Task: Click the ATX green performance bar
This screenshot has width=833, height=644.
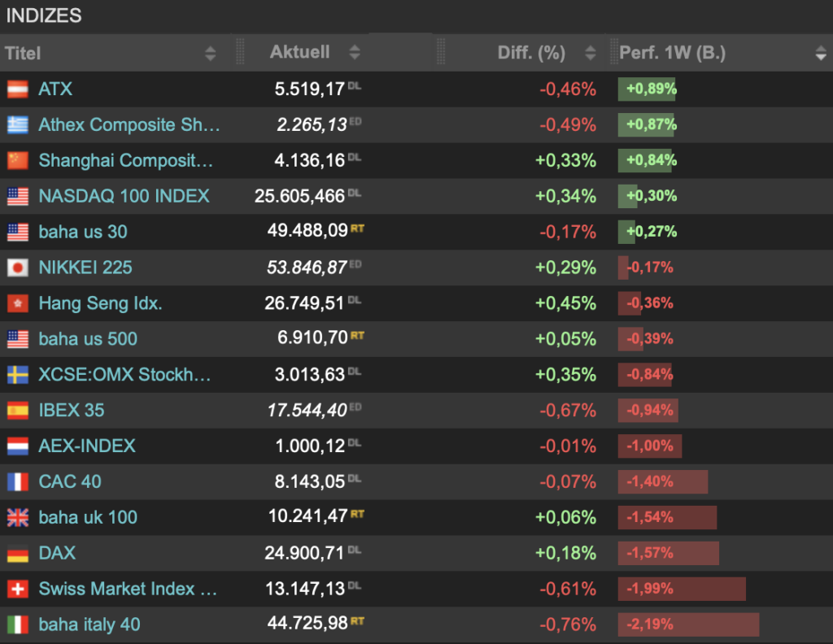Action: point(647,89)
